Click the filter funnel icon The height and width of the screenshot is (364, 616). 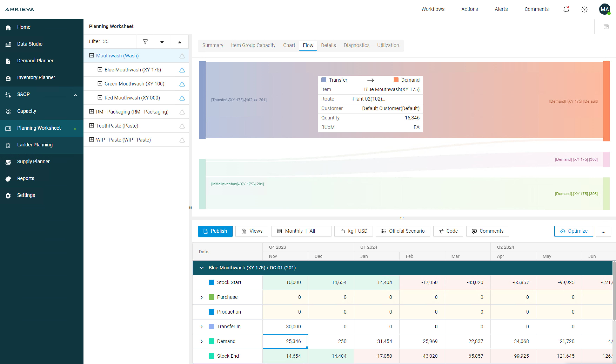coord(145,42)
